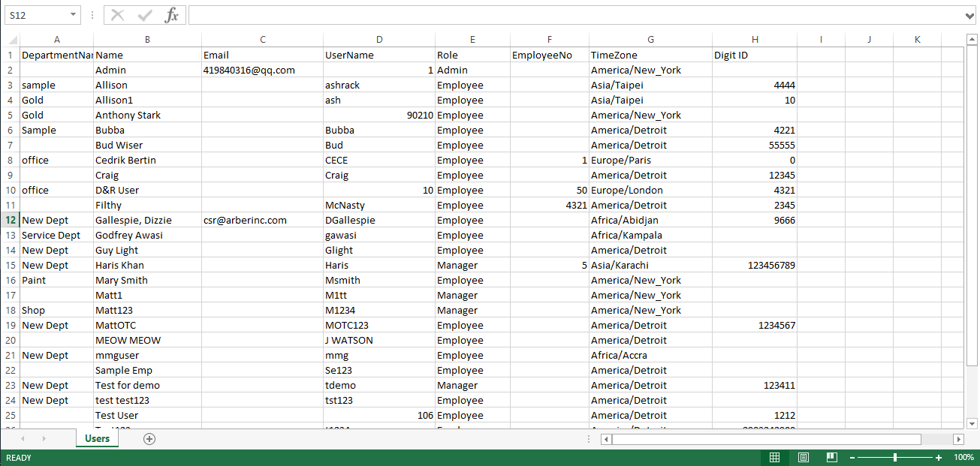Select the Gallespie, Dizzie cell
The image size is (980, 466).
point(148,220)
